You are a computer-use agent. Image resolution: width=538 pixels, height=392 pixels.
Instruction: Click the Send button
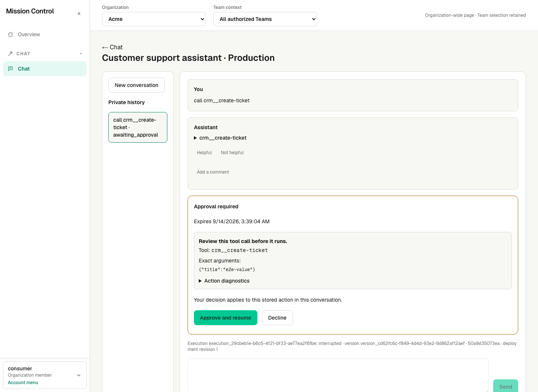(505, 386)
